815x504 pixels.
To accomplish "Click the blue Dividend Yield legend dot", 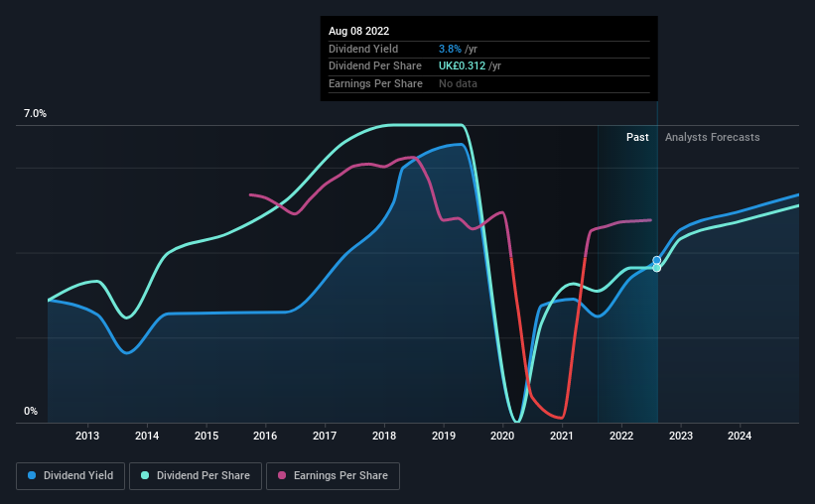I will (x=32, y=475).
